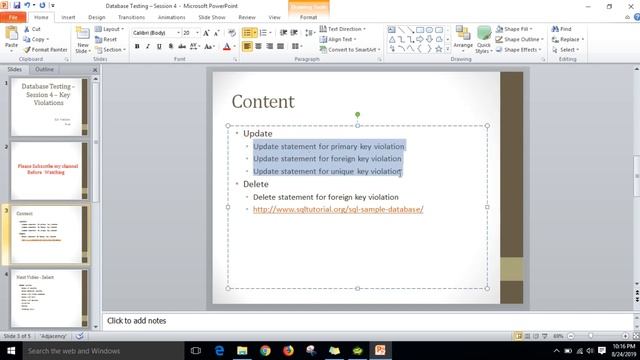Expand the Text Direction menu
The image size is (640, 360).
343,29
